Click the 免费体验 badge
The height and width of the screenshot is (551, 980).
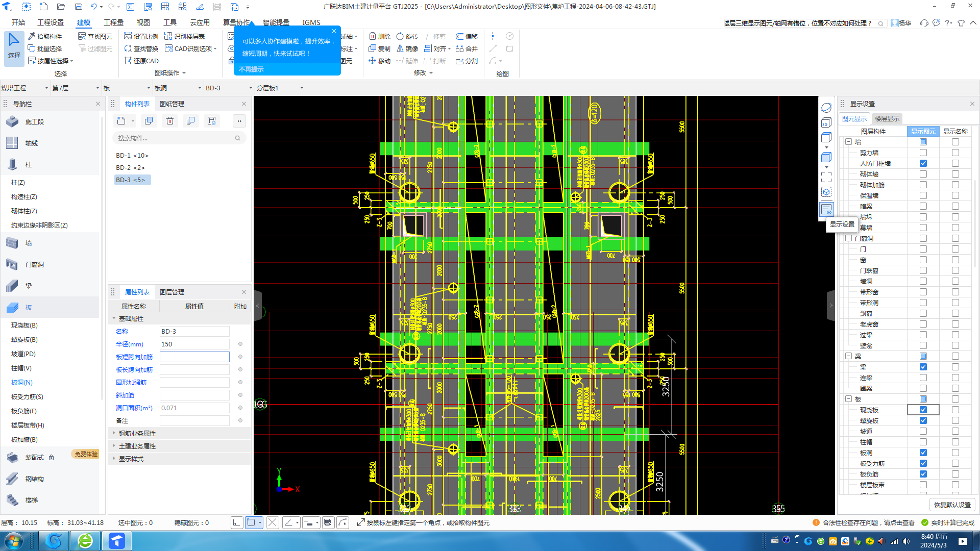pyautogui.click(x=86, y=454)
